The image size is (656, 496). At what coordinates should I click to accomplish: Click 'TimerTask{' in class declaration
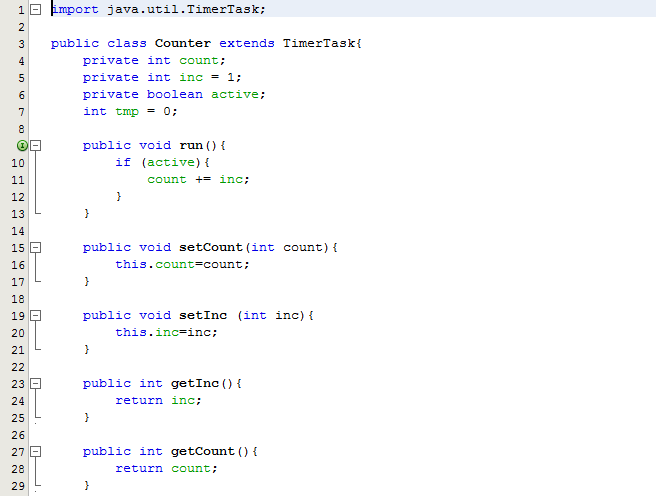[322, 43]
